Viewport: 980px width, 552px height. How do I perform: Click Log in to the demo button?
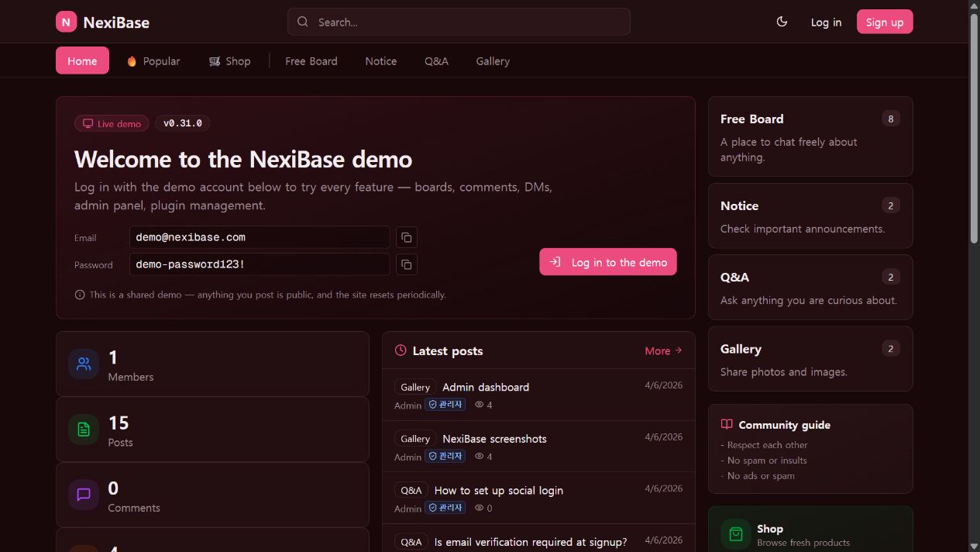(x=608, y=262)
